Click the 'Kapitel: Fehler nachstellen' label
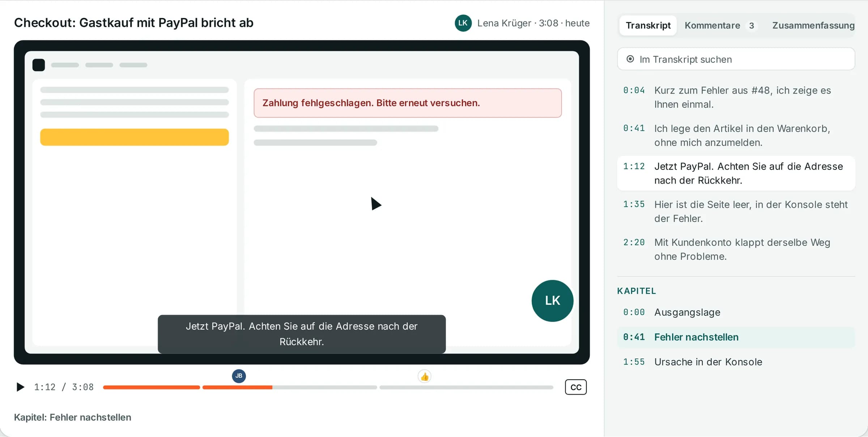 tap(72, 417)
